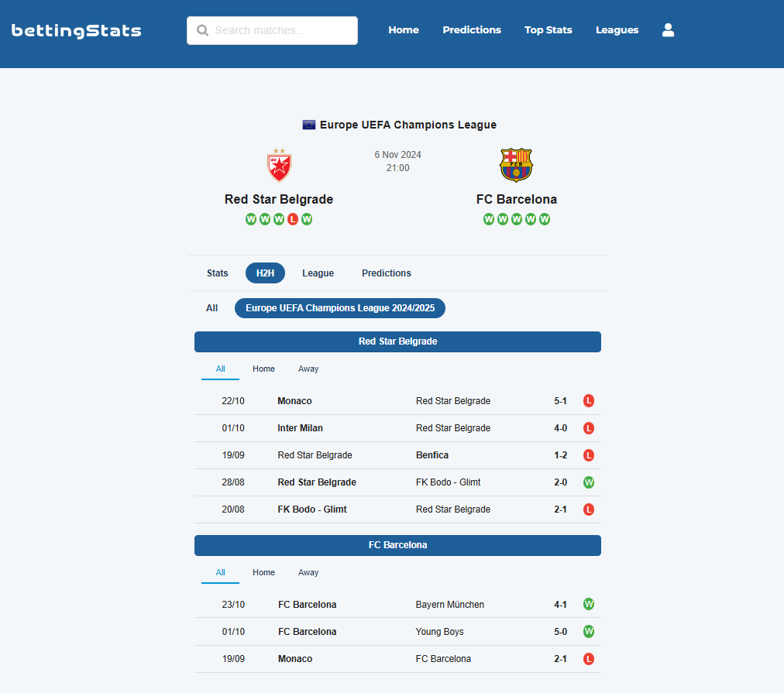
Task: Select Home under Red Star Belgrade
Action: [263, 369]
